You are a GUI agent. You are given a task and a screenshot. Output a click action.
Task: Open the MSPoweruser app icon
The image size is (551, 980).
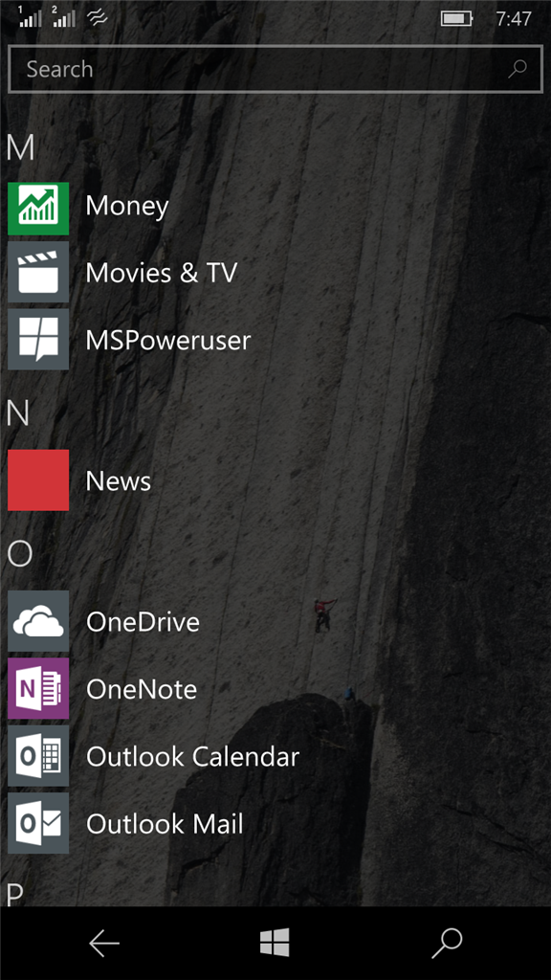click(x=38, y=340)
